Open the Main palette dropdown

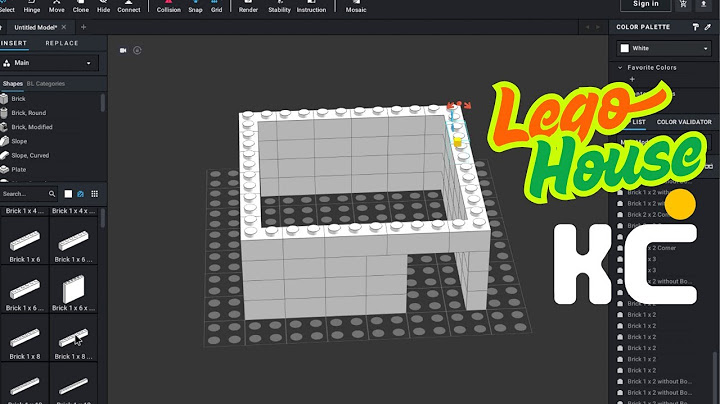[48, 63]
